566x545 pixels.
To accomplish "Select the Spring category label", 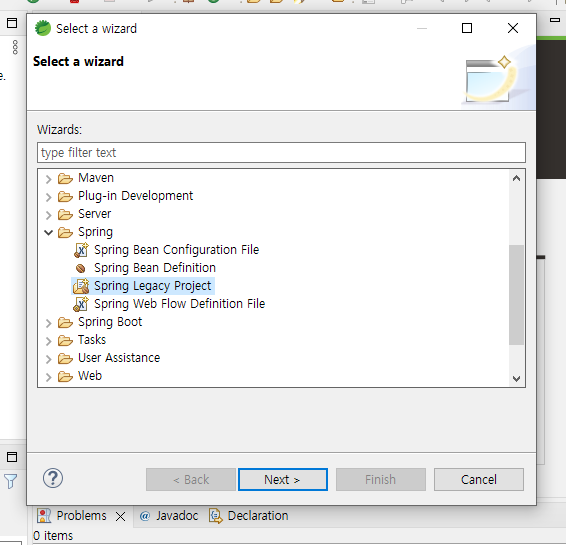I will pos(95,232).
